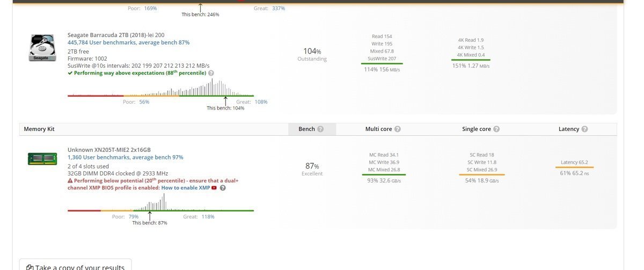
Task: Click the Seagate hard drive icon
Action: coord(42,47)
